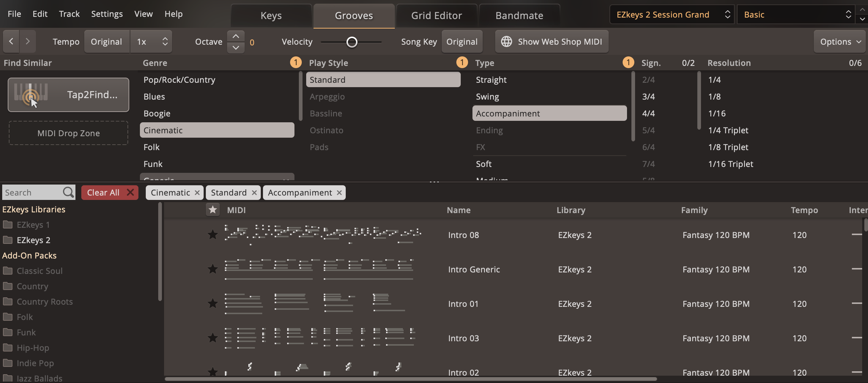
Task: Toggle favorites star column header
Action: (212, 210)
